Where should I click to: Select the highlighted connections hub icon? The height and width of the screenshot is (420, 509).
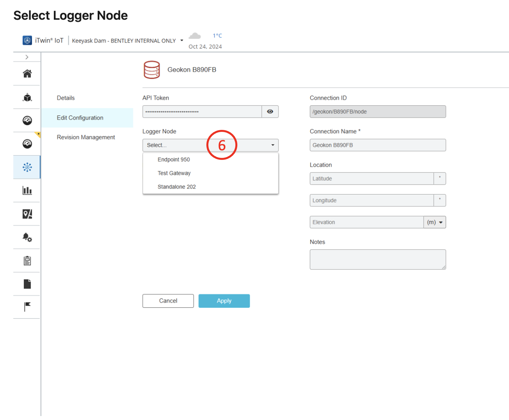point(27,167)
